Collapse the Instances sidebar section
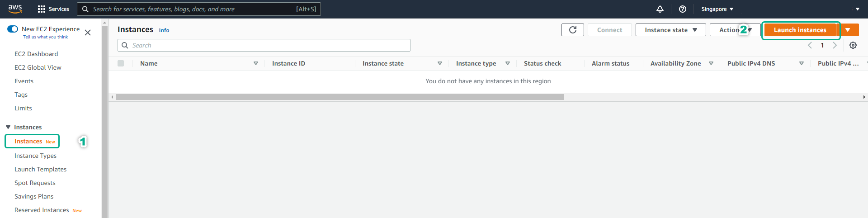Viewport: 868px width, 218px height. (x=8, y=127)
